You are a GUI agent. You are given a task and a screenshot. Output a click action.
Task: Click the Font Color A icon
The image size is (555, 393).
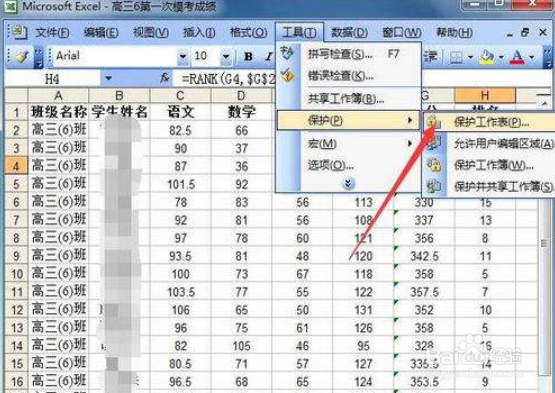[517, 57]
